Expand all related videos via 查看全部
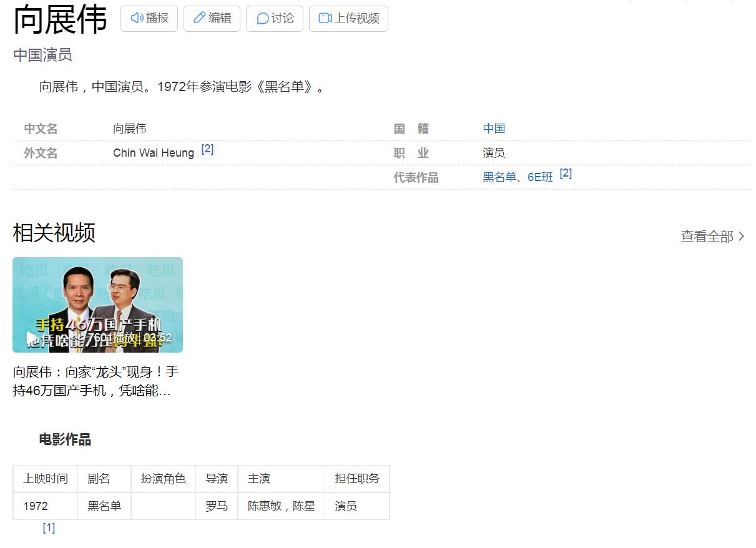756x548 pixels. 705,237
